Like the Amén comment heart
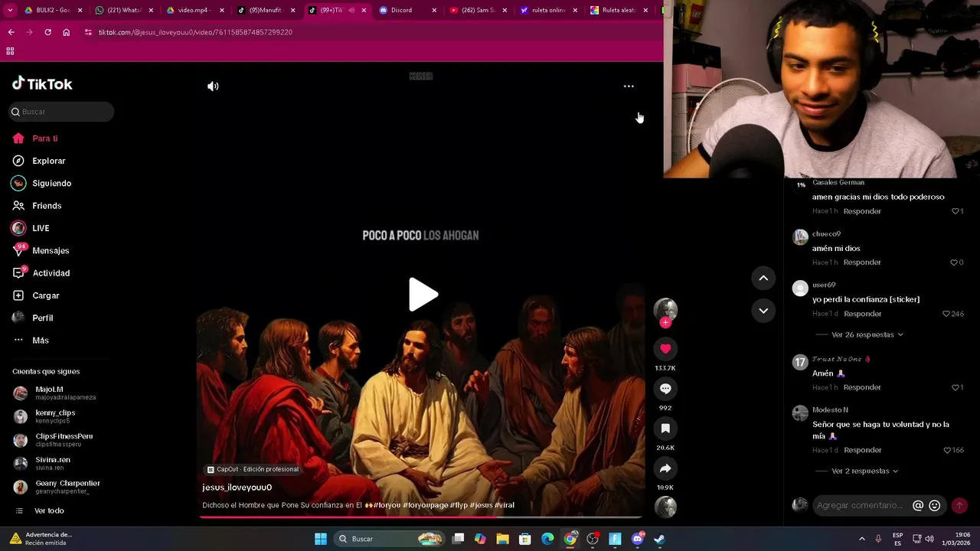Screen dimensions: 980x551 (x=955, y=387)
